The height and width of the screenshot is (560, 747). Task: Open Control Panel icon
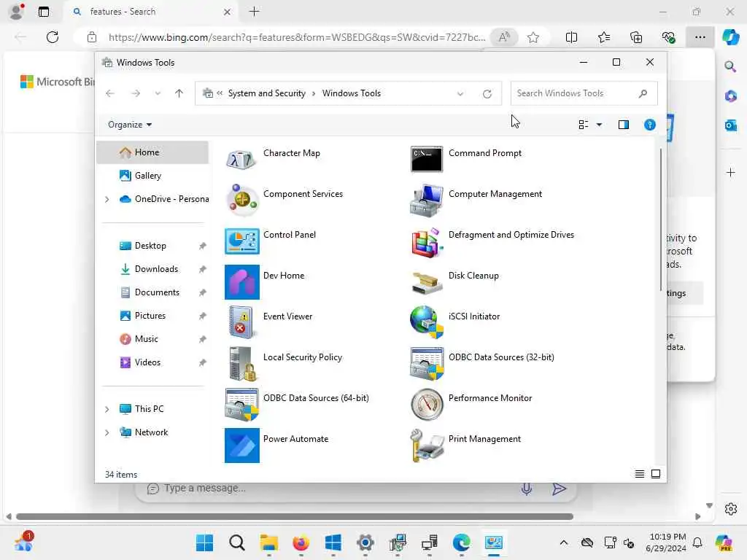coord(242,241)
